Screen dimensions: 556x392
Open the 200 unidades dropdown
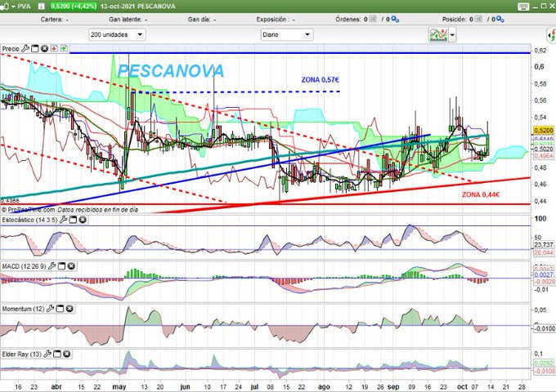coord(117,34)
